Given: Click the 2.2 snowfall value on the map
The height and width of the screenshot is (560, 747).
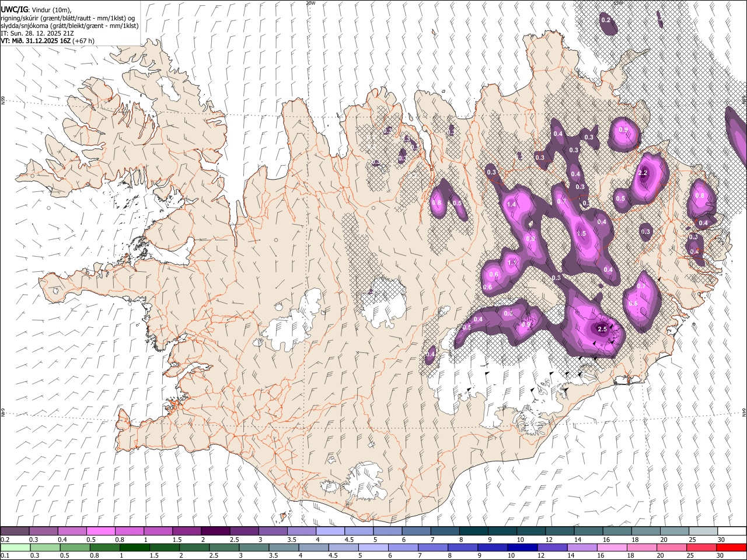Looking at the screenshot, I should click(x=643, y=173).
